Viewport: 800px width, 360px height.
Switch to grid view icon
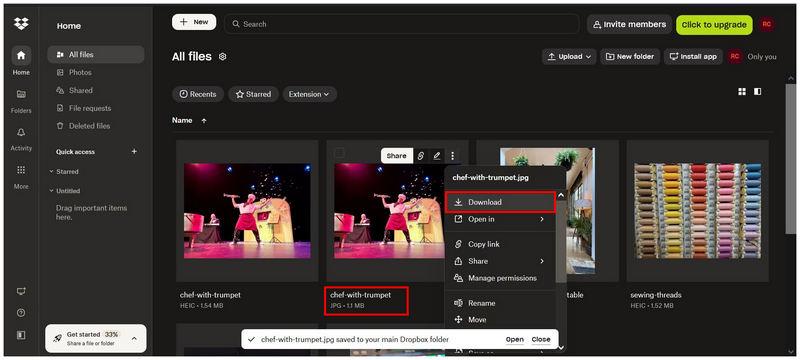tap(742, 91)
